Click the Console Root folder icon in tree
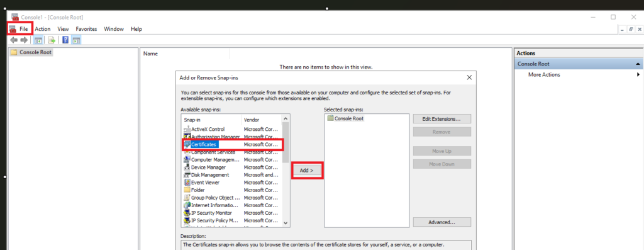Screen dimensions: 644x250 pos(14,52)
